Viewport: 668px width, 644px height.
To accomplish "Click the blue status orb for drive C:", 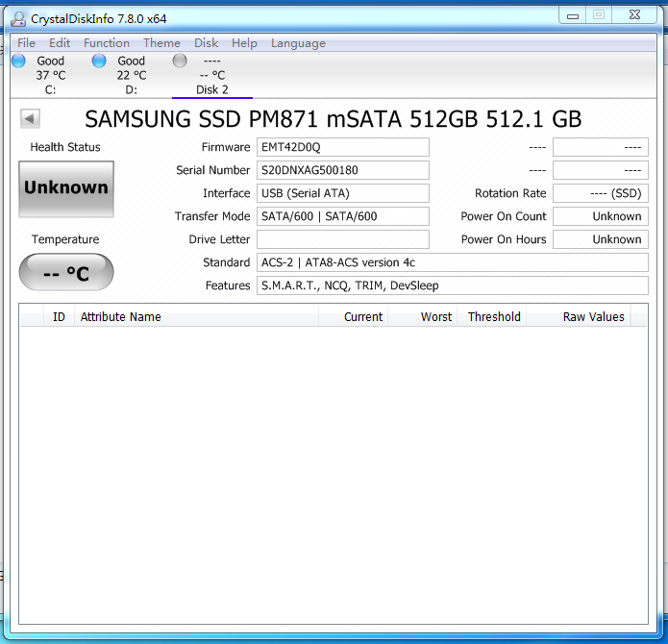I will pos(18,61).
